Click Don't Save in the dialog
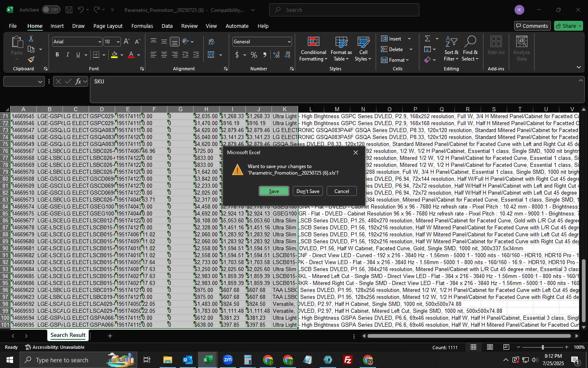This screenshot has height=368, width=588. coord(308,191)
